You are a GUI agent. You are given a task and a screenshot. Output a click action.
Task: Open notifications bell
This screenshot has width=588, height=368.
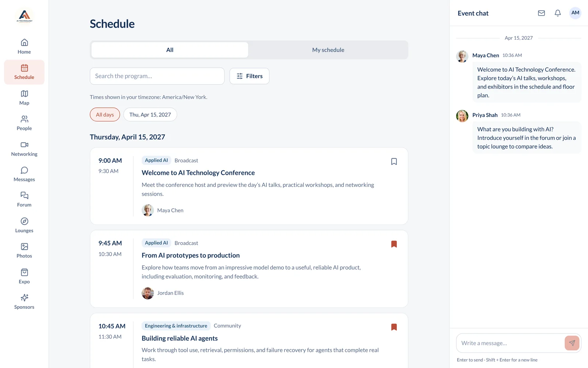click(x=558, y=13)
